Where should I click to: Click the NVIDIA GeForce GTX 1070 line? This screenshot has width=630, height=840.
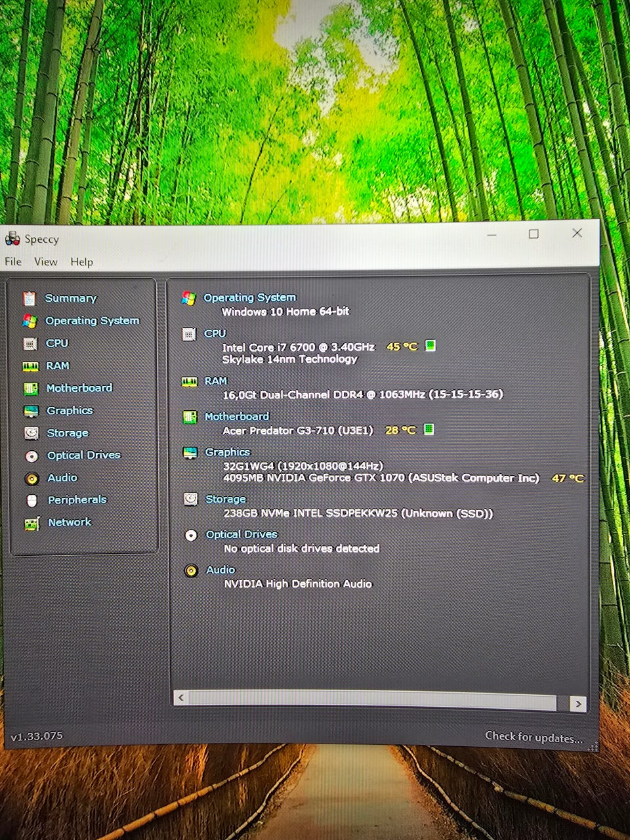point(381,478)
